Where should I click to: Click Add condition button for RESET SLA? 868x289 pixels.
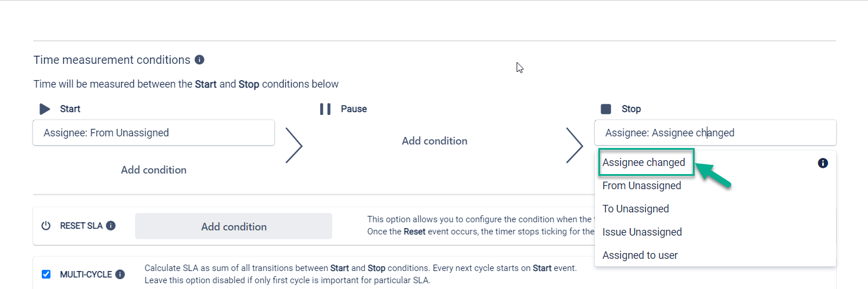pos(234,226)
